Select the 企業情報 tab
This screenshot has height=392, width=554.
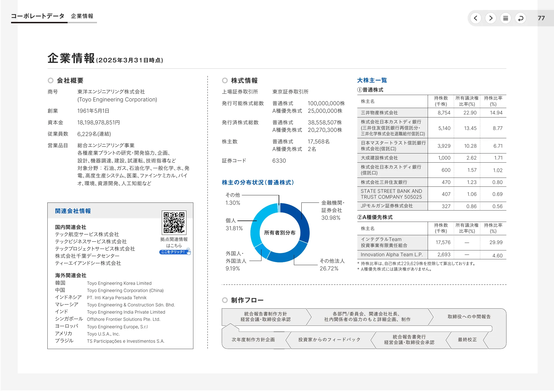(83, 16)
